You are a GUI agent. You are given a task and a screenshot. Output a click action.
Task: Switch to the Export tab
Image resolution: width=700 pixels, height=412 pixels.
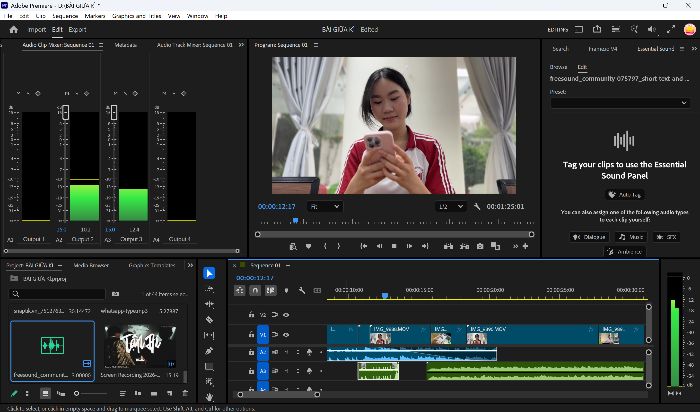(x=77, y=29)
